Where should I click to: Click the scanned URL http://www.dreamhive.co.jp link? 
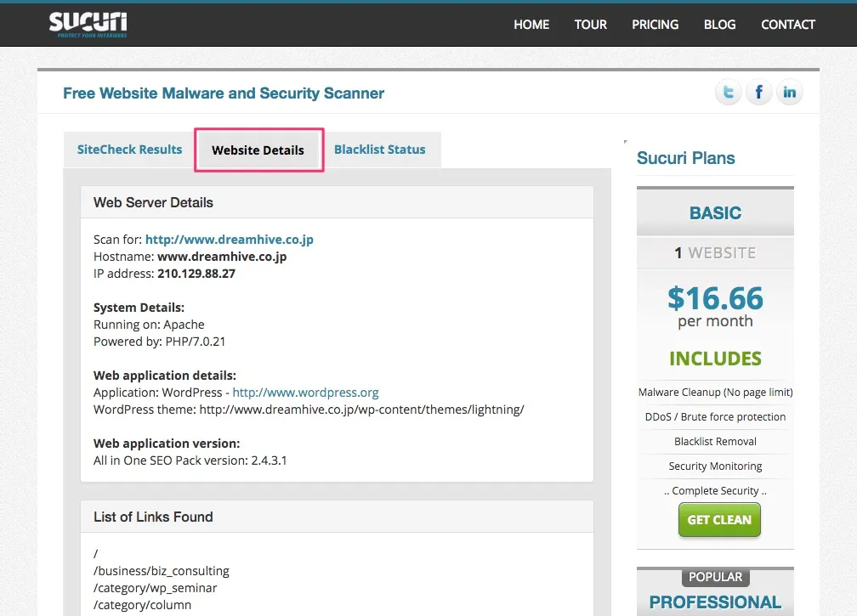point(229,240)
